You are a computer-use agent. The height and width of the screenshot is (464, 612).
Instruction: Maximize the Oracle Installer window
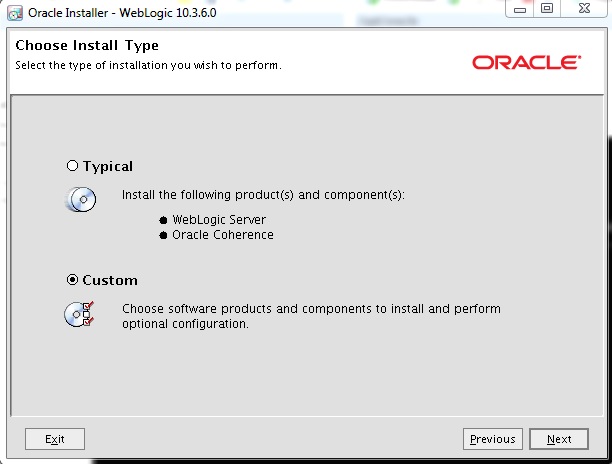click(x=546, y=9)
